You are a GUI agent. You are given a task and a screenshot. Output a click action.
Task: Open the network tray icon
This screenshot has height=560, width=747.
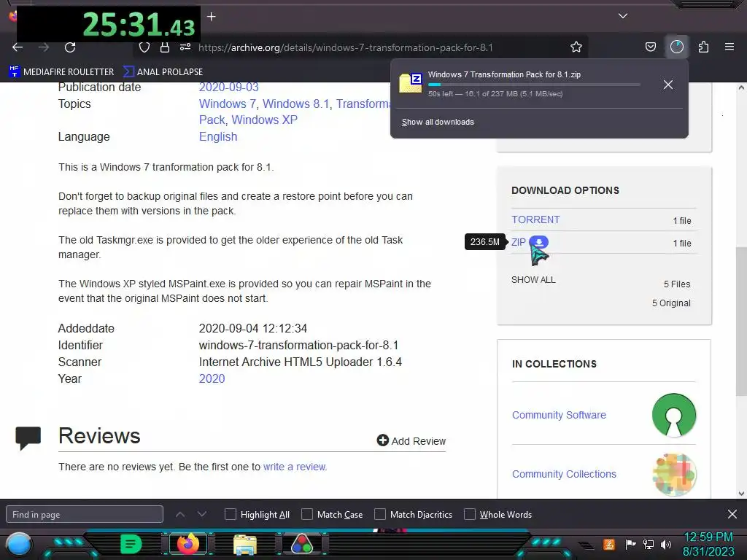click(x=649, y=544)
